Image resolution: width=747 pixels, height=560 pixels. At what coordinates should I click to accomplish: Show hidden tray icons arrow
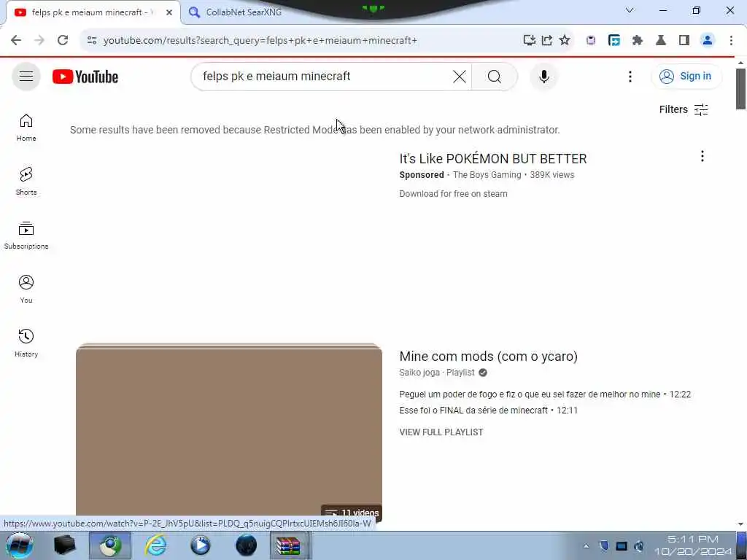click(586, 546)
